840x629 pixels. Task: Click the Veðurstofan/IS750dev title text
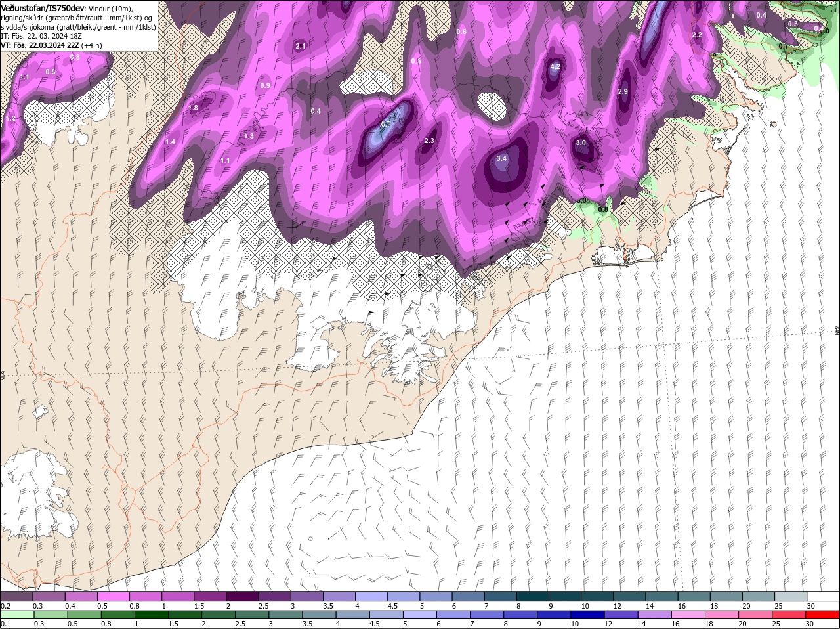point(43,7)
